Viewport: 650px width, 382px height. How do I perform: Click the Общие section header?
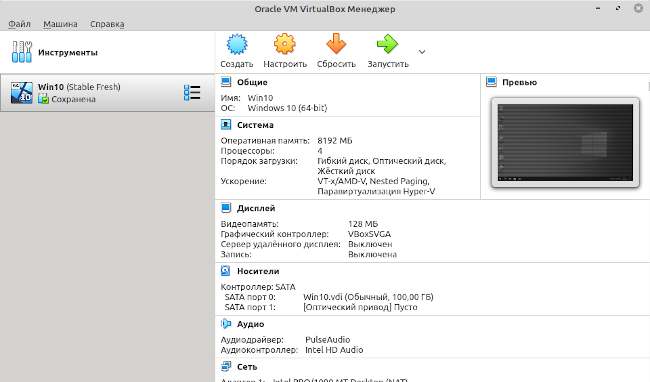point(252,82)
